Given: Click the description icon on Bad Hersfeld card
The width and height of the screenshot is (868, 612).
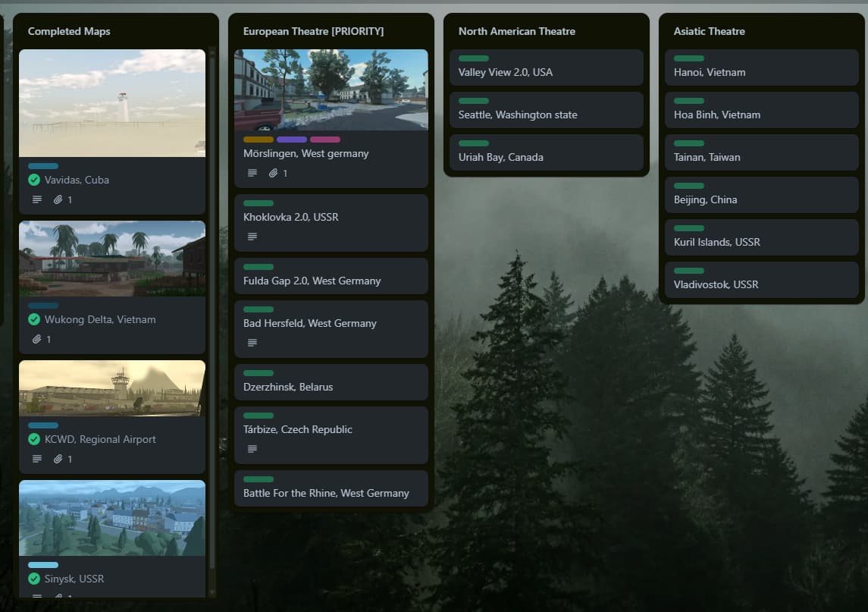Looking at the screenshot, I should 252,343.
